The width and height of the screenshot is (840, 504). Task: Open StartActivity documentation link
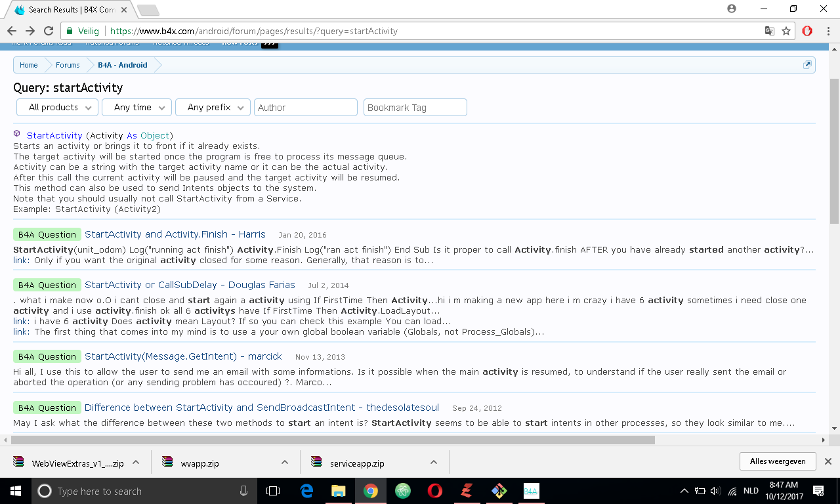tap(54, 135)
